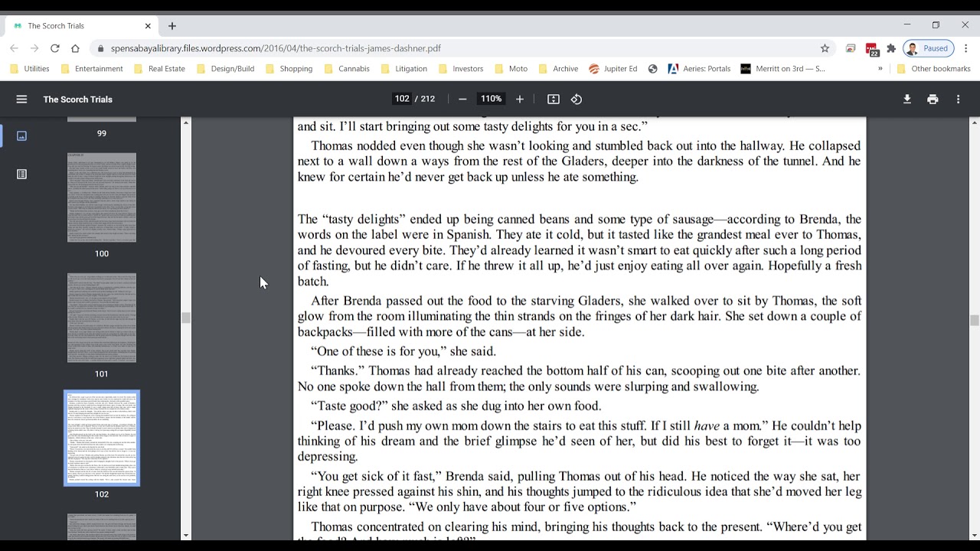This screenshot has height=551, width=980.
Task: Open the red calendar extension
Action: [x=871, y=49]
